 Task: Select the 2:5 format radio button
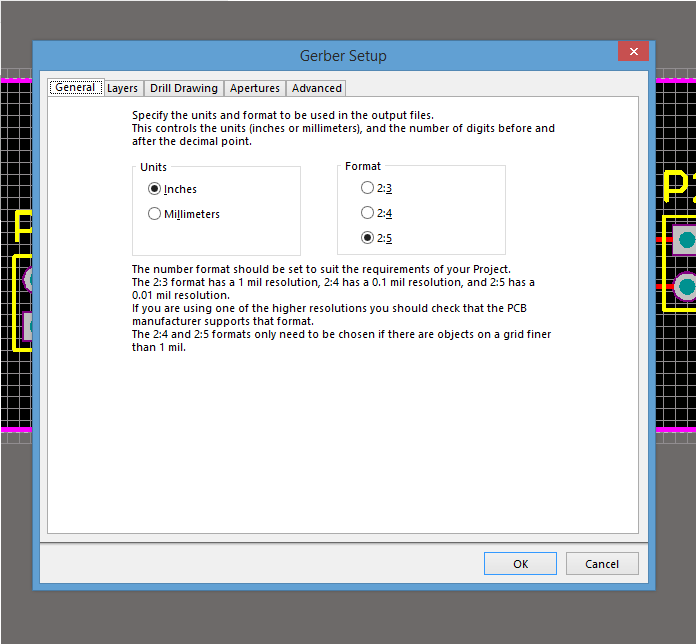(x=368, y=238)
